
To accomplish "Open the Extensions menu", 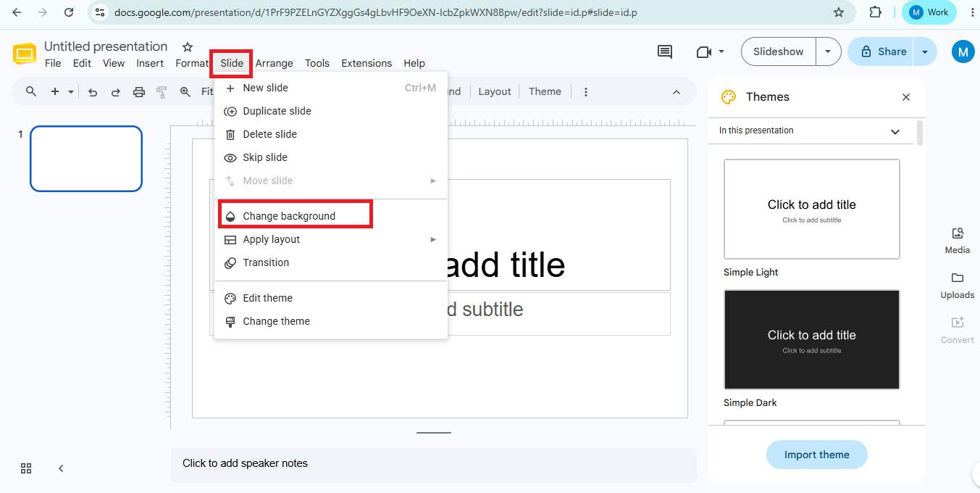I will 367,63.
